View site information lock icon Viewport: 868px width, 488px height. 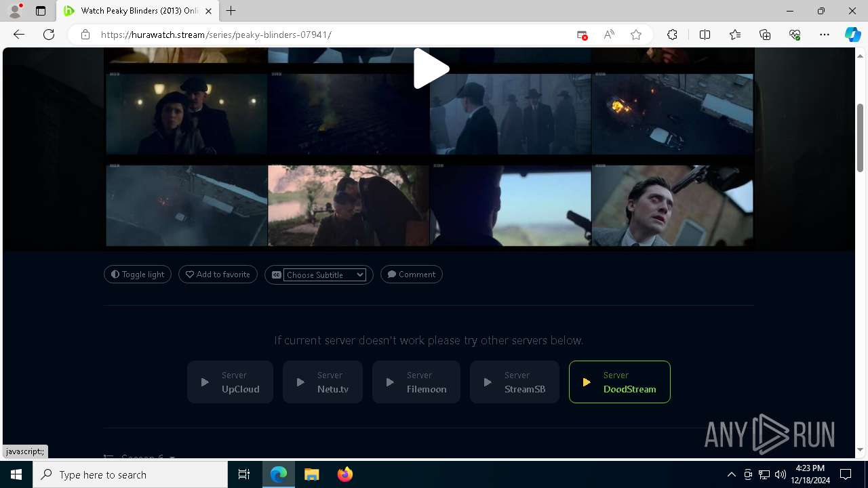(x=85, y=35)
